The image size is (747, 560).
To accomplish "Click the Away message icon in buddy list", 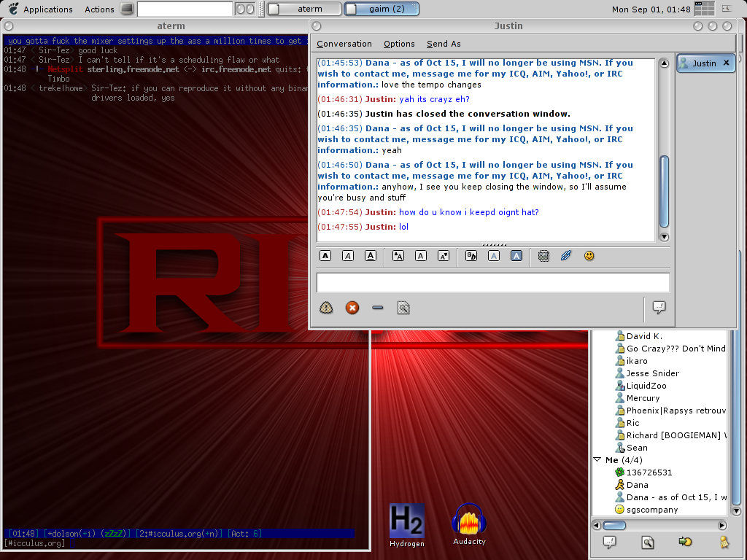I will pyautogui.click(x=724, y=542).
